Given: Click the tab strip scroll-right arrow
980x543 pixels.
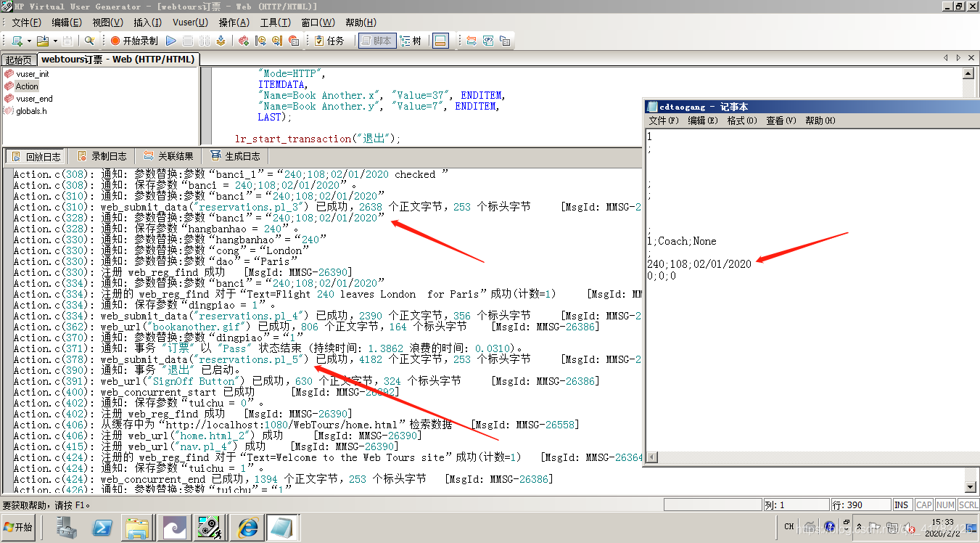Looking at the screenshot, I should click(x=958, y=58).
